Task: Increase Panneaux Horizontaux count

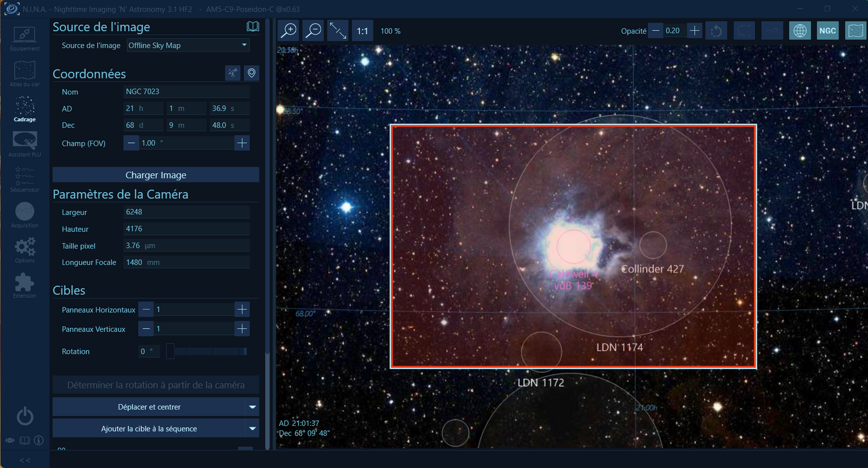Action: (x=242, y=309)
